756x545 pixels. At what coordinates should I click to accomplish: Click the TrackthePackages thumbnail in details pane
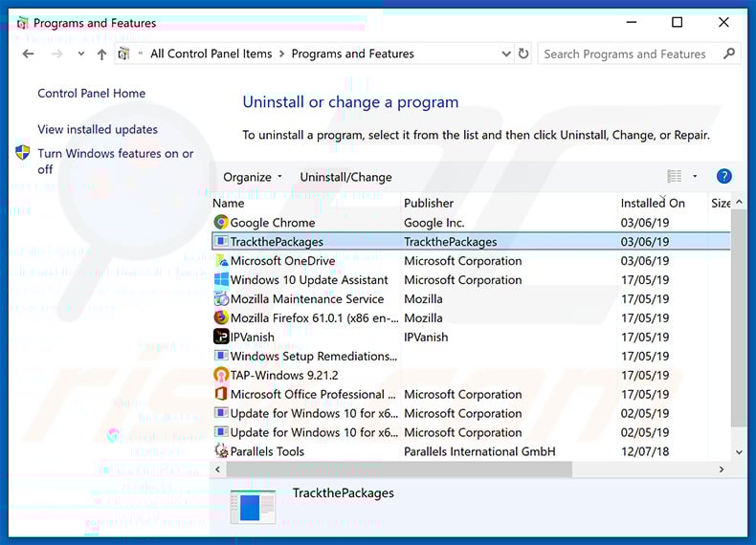click(x=253, y=507)
